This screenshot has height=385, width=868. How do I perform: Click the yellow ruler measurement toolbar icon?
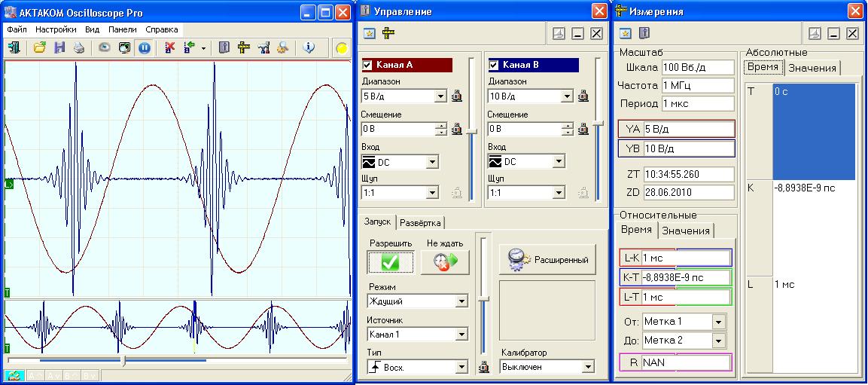click(x=243, y=47)
